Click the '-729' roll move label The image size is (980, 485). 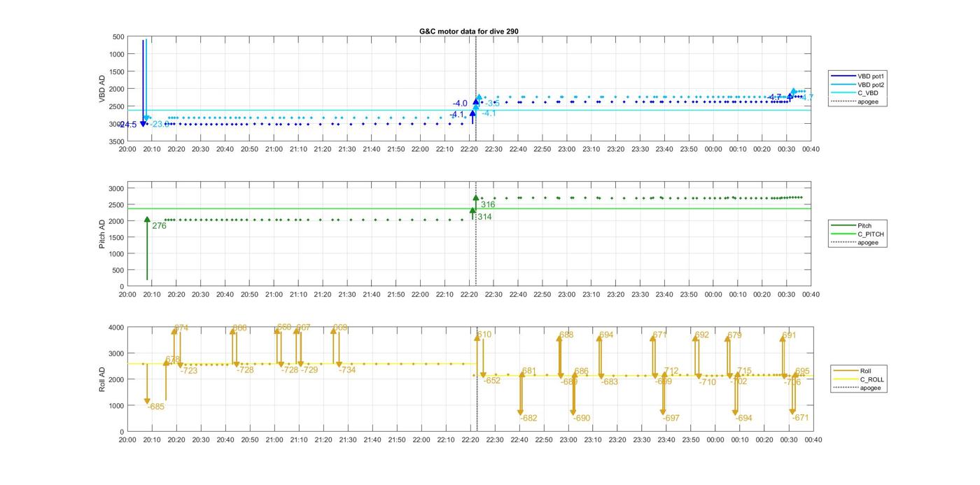pos(309,370)
